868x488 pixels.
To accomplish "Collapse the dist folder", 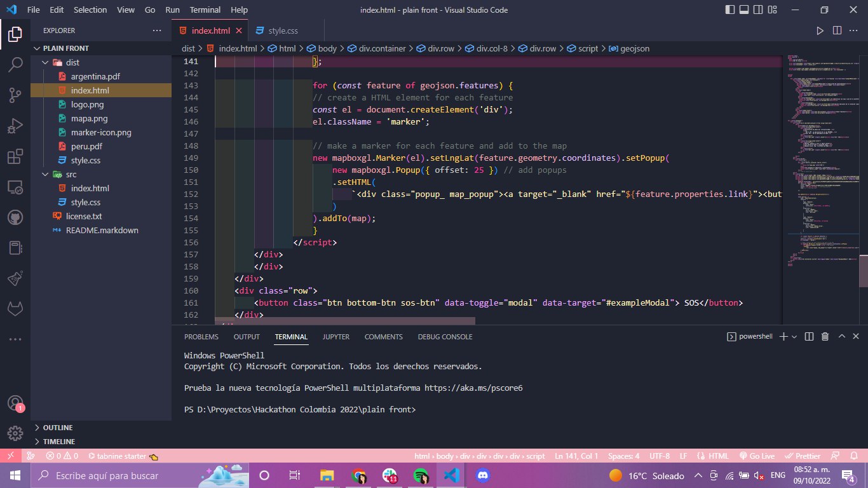I will 44,62.
